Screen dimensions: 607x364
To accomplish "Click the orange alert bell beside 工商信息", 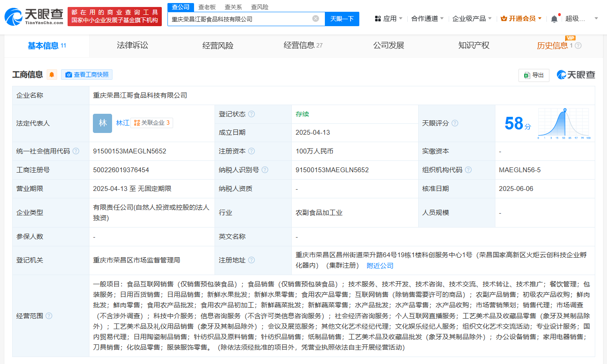I will 52,75.
